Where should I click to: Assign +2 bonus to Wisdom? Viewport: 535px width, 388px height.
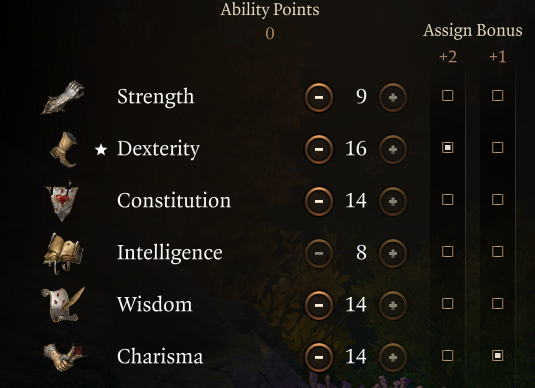pyautogui.click(x=447, y=304)
